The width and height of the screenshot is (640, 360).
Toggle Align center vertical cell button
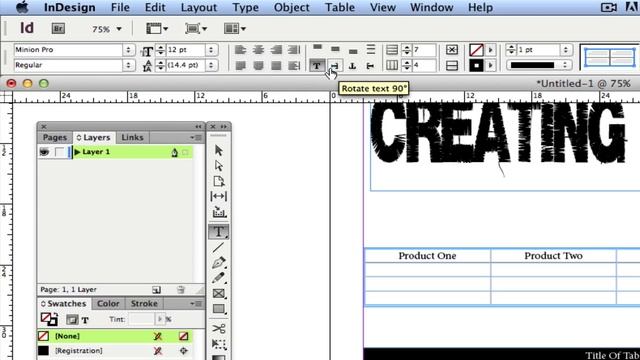point(335,50)
